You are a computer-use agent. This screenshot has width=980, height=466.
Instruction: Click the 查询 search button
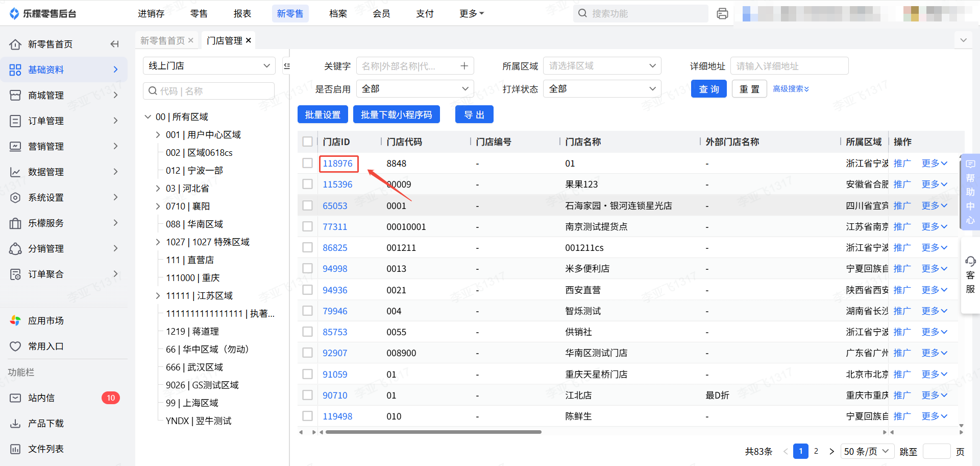click(708, 89)
